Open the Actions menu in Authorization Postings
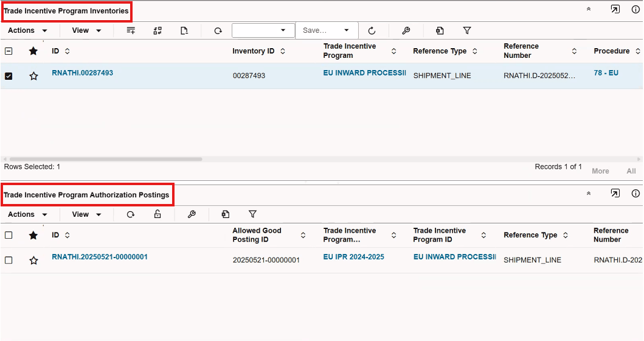Image resolution: width=644 pixels, height=341 pixels. (x=27, y=214)
